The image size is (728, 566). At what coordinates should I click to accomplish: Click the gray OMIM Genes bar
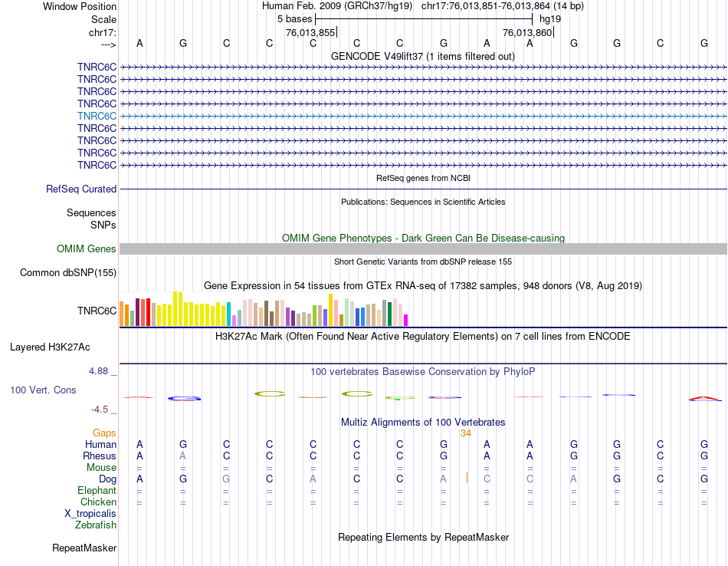[424, 249]
